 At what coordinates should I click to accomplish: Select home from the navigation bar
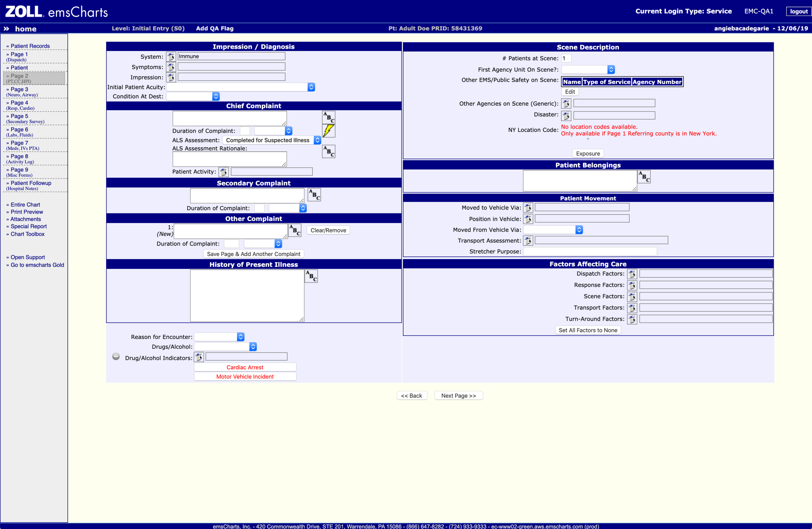coord(26,29)
